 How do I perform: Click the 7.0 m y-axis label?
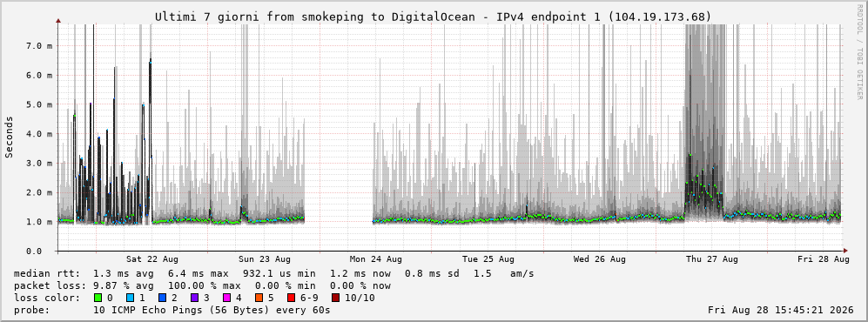pos(39,46)
